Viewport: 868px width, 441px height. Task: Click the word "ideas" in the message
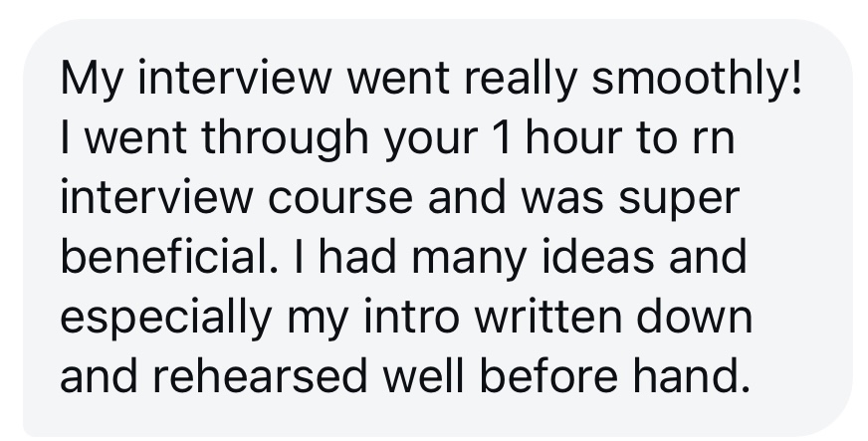tap(597, 256)
